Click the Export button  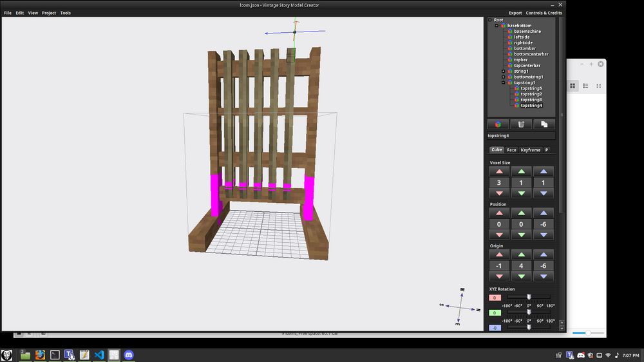(515, 13)
